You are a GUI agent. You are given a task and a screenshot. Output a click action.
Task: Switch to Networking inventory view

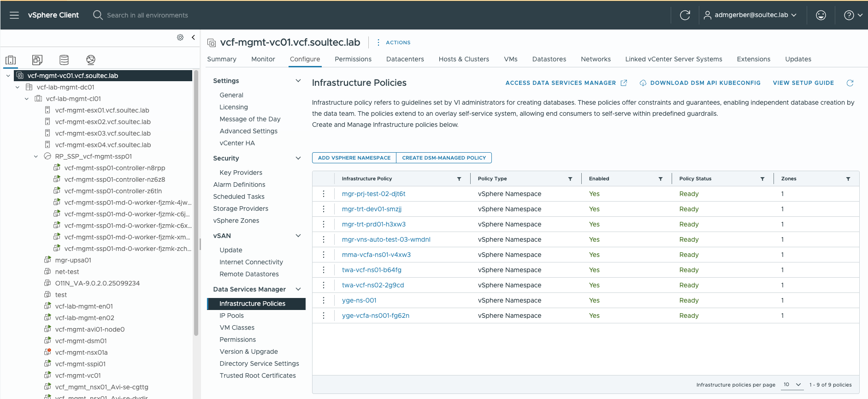(x=91, y=60)
